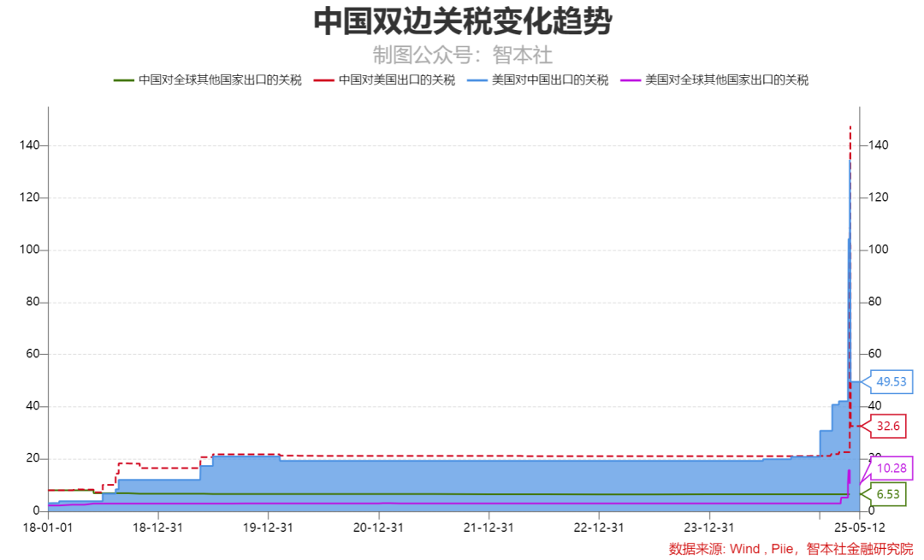This screenshot has height=560, width=924.
Task: Click x-axis date label 22-12-31
Action: point(599,528)
